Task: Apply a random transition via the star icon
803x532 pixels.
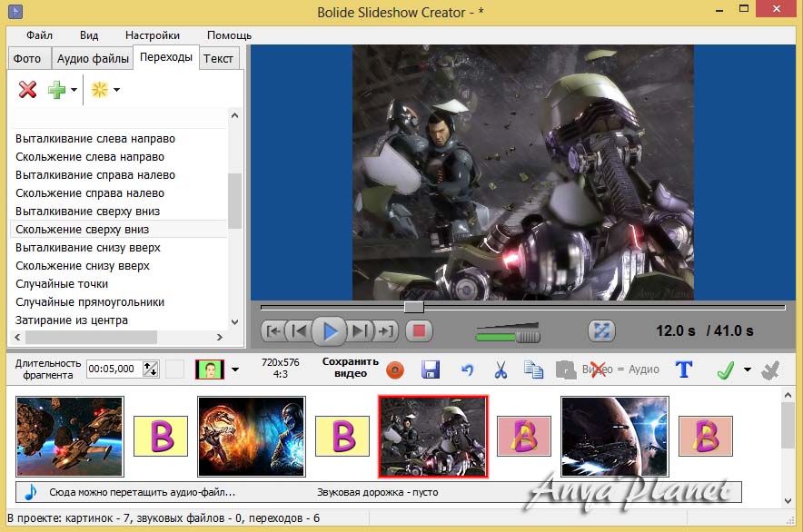Action: tap(98, 89)
